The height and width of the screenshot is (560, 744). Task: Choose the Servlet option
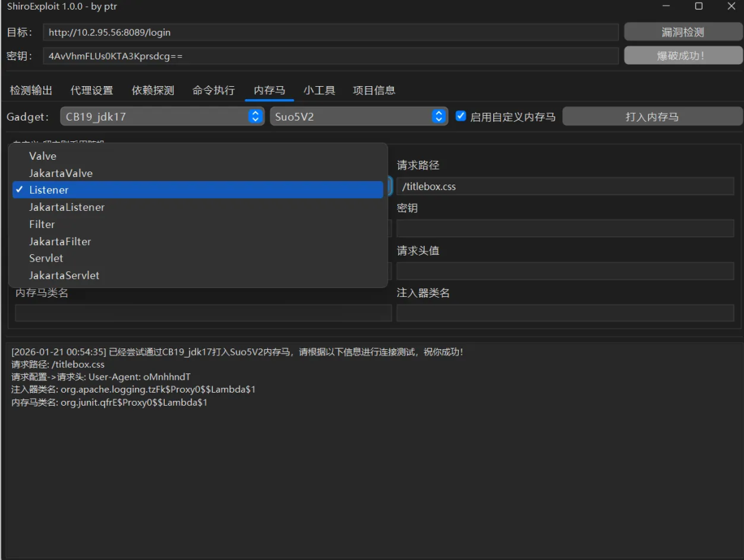click(x=198, y=258)
